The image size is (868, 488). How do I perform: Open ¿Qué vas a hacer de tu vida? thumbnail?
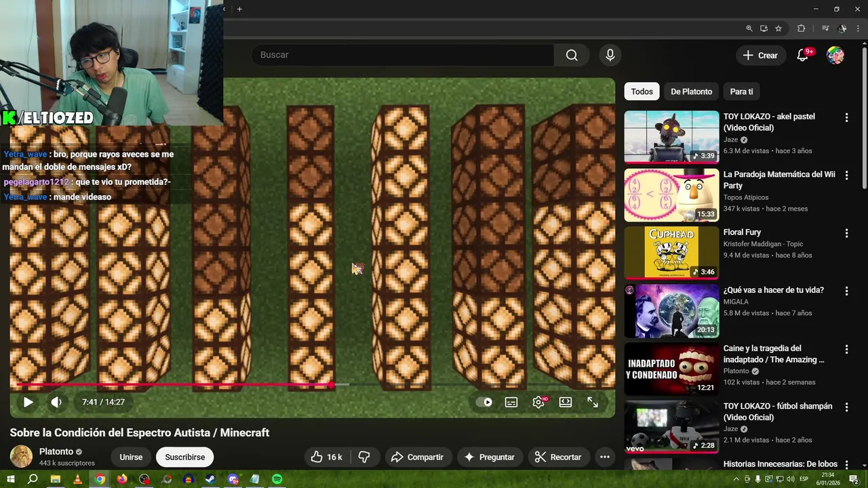671,311
